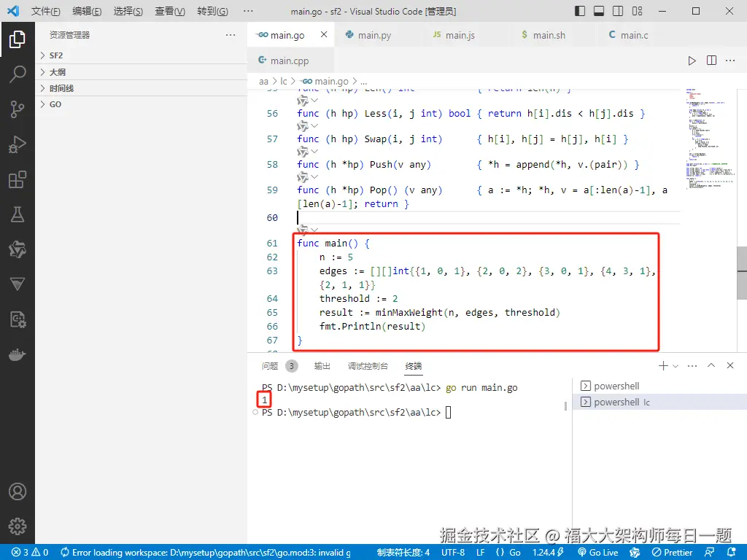Expand the SF2 folder section
This screenshot has width=747, height=560.
coord(141,55)
